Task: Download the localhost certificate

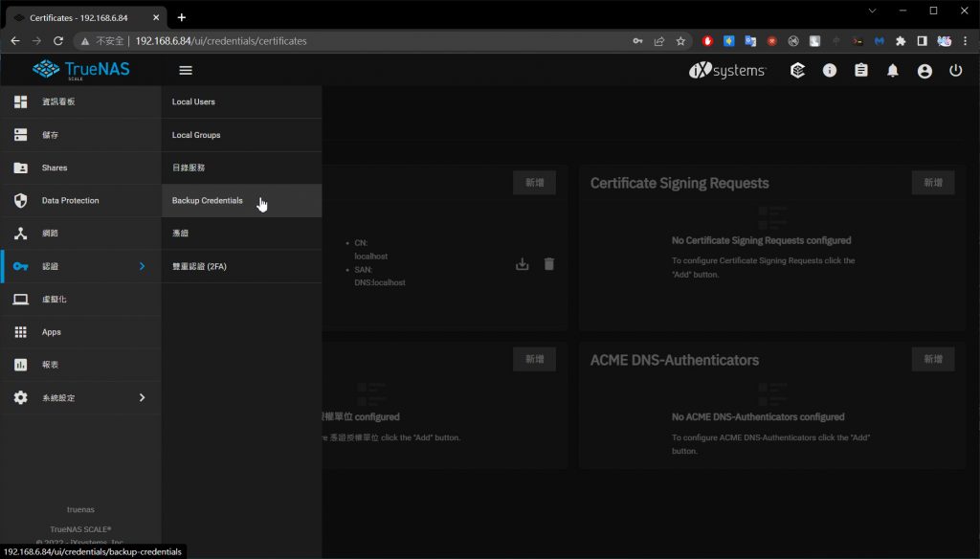Action: point(522,264)
